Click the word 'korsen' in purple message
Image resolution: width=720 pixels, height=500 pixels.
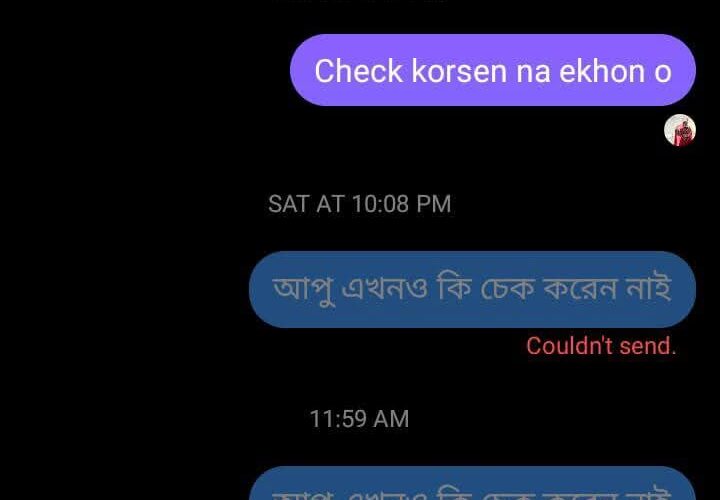point(459,71)
